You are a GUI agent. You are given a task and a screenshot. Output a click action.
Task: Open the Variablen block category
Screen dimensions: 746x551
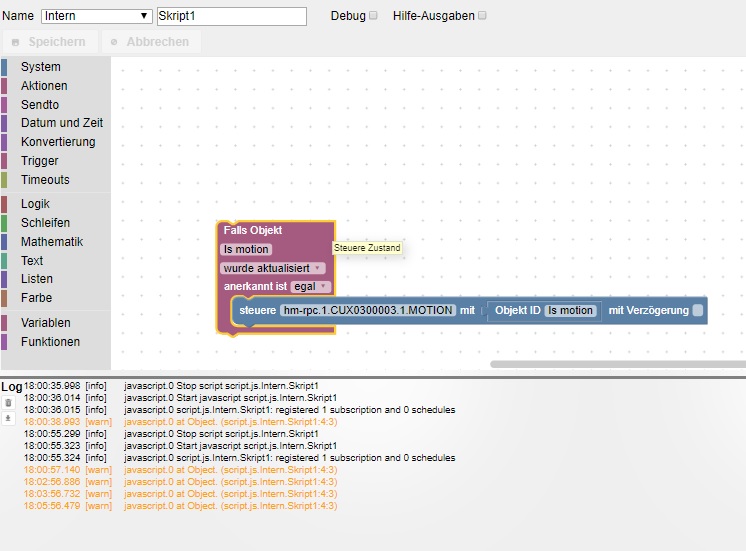(x=56, y=323)
